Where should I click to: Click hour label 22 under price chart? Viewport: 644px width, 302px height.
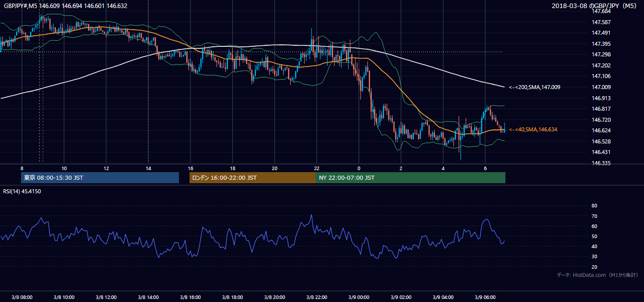(317, 168)
